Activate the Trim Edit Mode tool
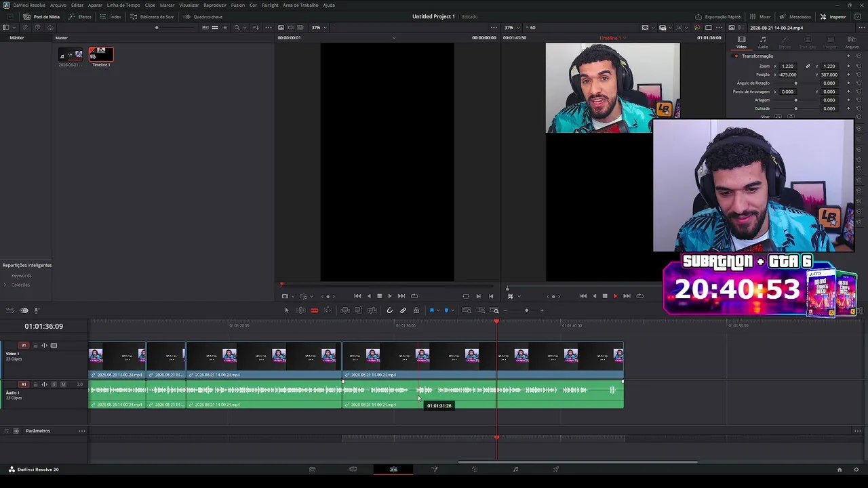 click(x=300, y=310)
